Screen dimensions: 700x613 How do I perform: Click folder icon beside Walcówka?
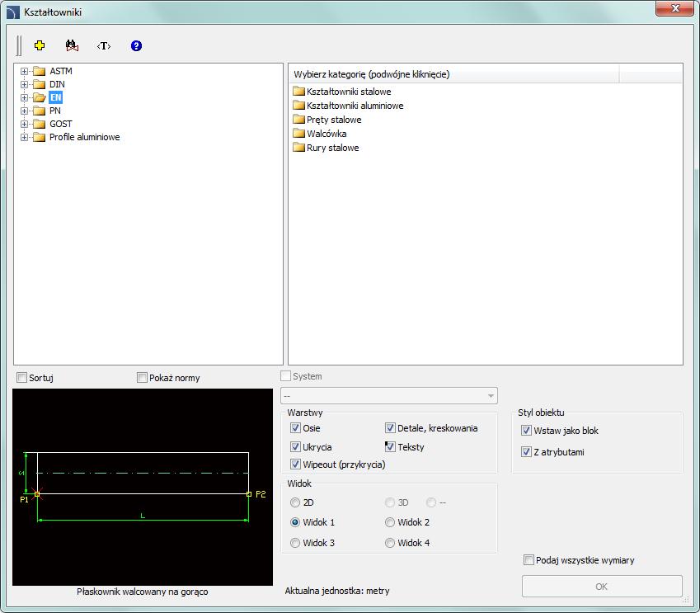click(298, 133)
